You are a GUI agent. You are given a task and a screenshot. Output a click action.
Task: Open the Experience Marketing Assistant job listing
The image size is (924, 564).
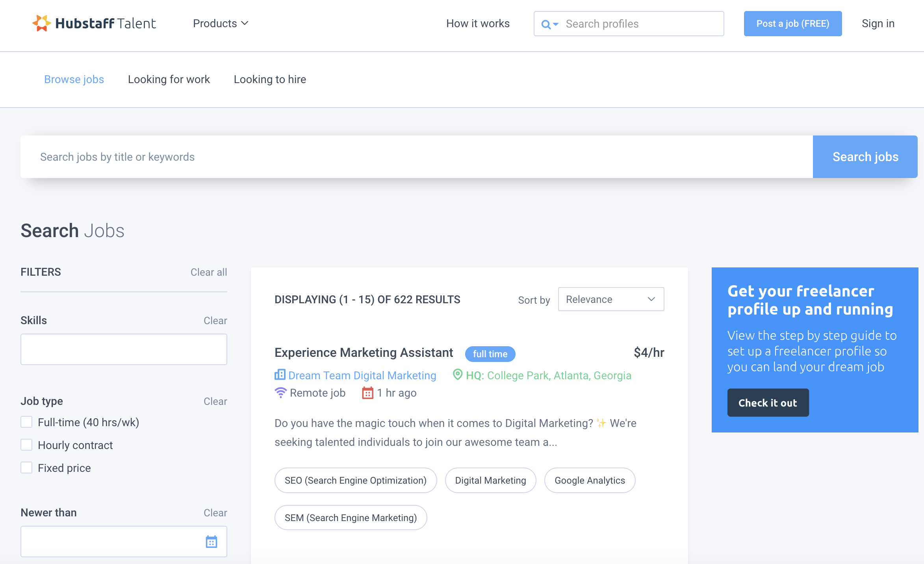coord(364,352)
